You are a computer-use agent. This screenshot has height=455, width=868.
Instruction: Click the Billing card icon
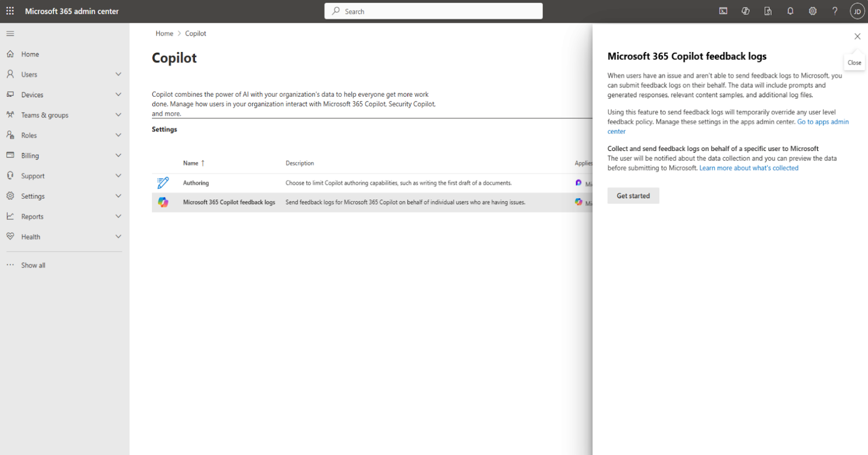point(10,155)
